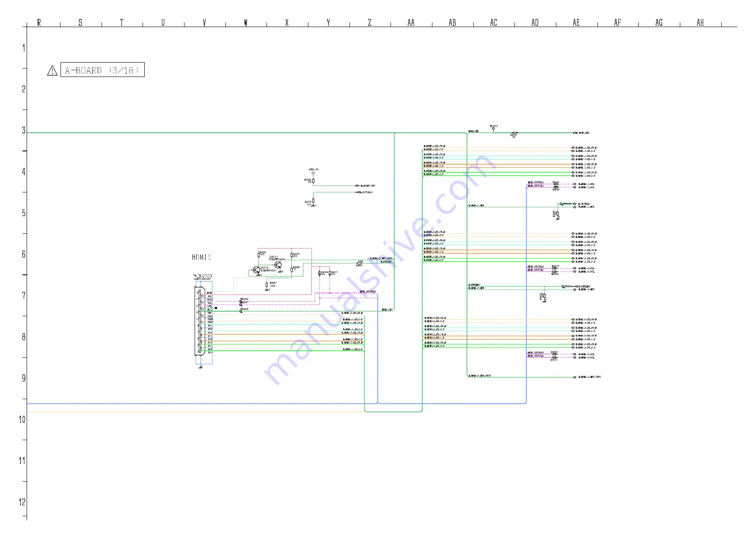Click the HPDT pin label on JK4703
Screen dimensions: 756x534
209,293
